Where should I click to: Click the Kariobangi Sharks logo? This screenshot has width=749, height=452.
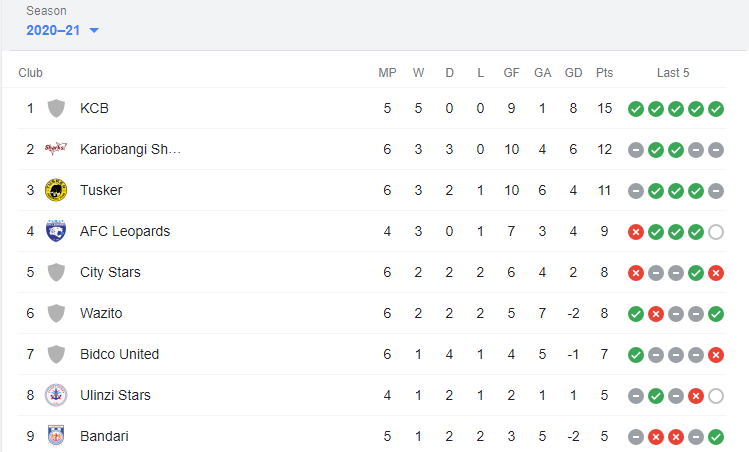(x=56, y=149)
